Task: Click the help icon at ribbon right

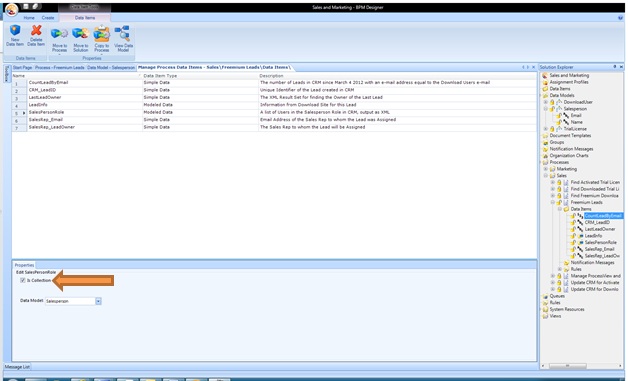Action: pyautogui.click(x=620, y=18)
